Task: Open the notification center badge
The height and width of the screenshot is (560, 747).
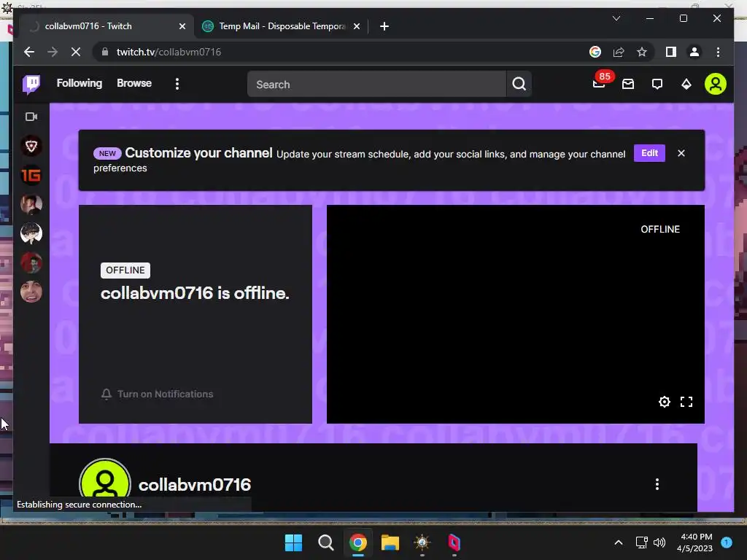Action: [x=727, y=542]
